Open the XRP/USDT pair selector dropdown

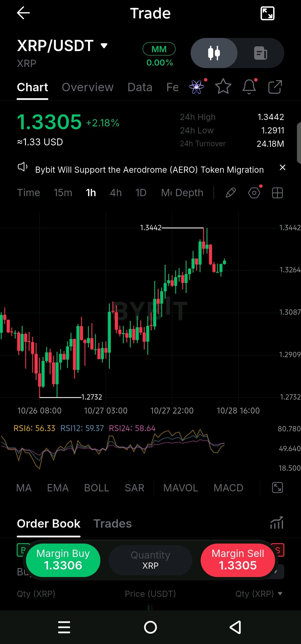(62, 46)
